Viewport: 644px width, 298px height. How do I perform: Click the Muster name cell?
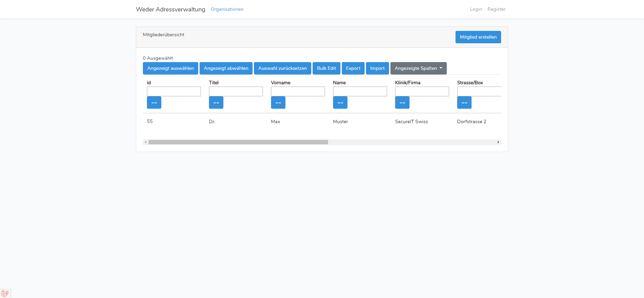coord(340,121)
